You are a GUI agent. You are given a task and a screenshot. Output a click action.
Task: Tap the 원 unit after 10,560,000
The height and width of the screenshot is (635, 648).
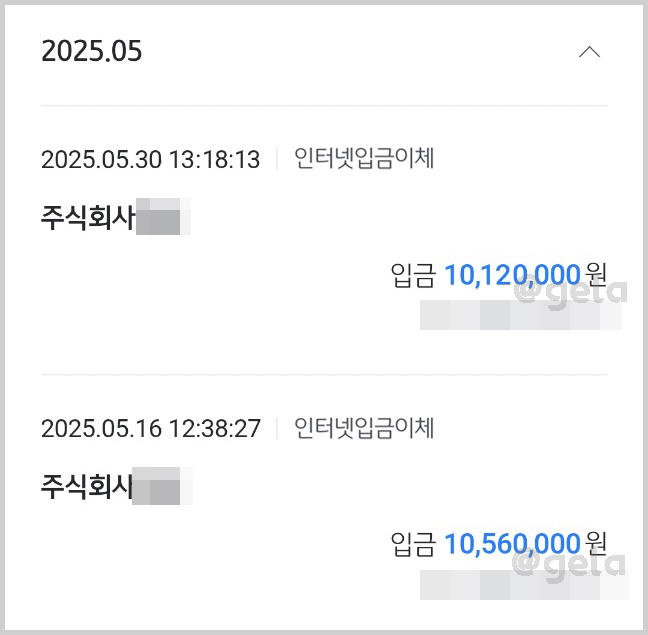pos(597,544)
